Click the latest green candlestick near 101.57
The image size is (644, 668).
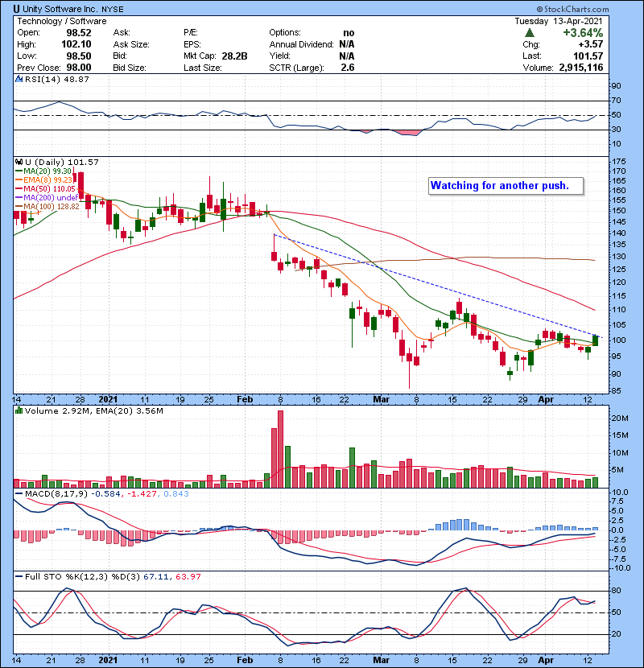(x=596, y=340)
